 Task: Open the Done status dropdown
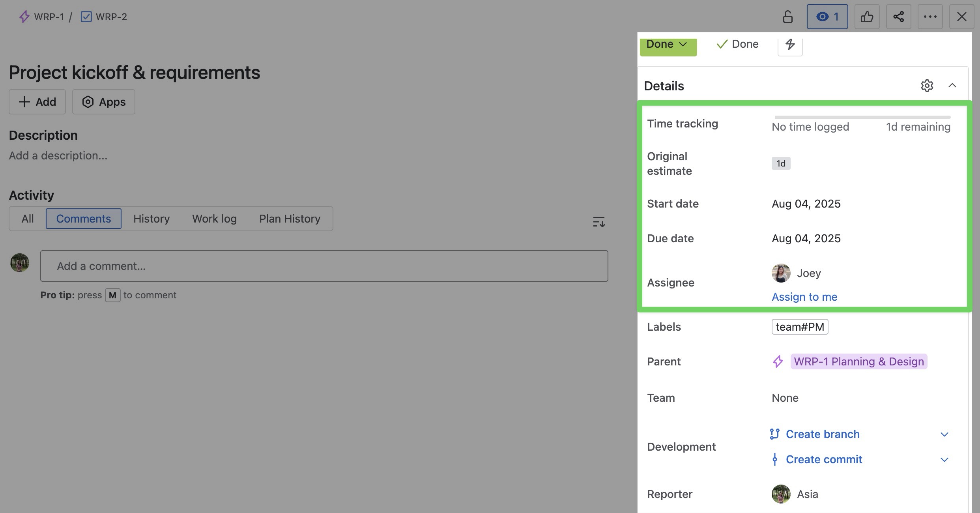[668, 44]
